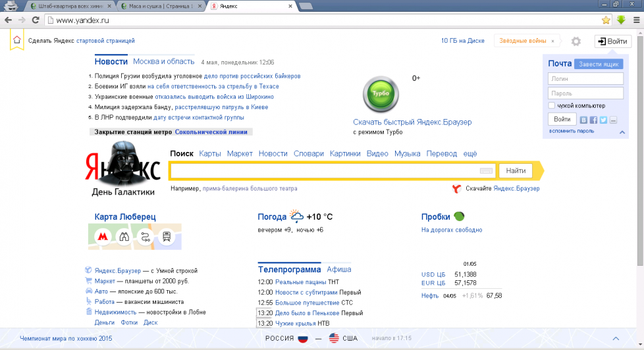Switch to the 'Москва и область' news tab
The width and height of the screenshot is (644, 350).
tap(164, 61)
